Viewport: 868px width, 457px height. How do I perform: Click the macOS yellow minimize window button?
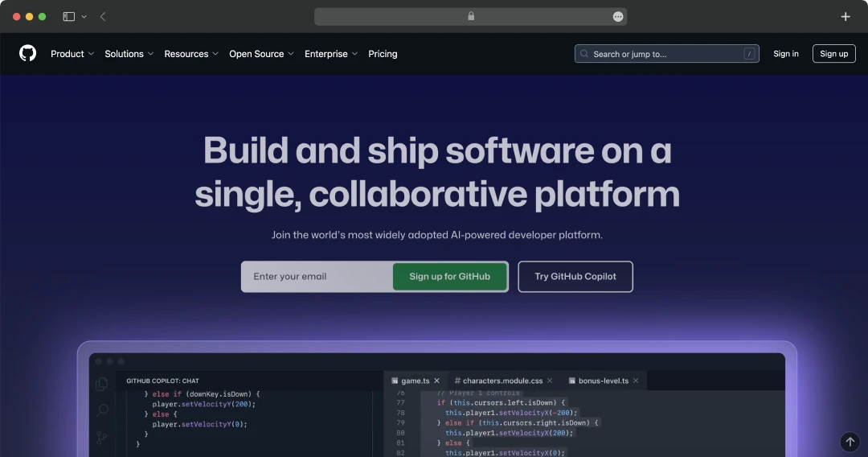(x=30, y=17)
